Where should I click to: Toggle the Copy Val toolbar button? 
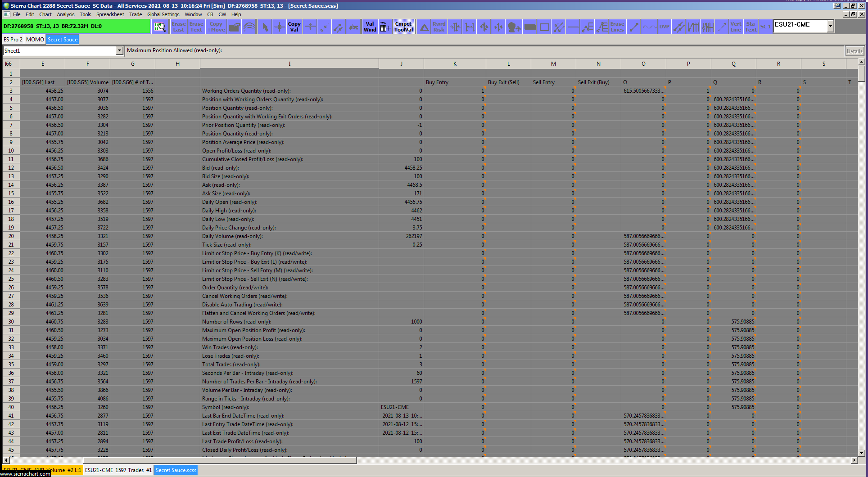click(x=294, y=27)
